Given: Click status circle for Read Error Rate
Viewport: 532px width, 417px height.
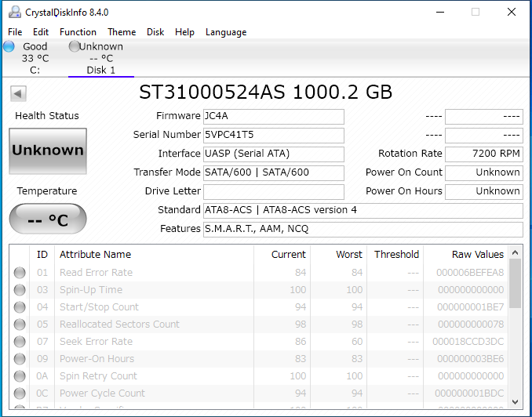Looking at the screenshot, I should (x=20, y=273).
